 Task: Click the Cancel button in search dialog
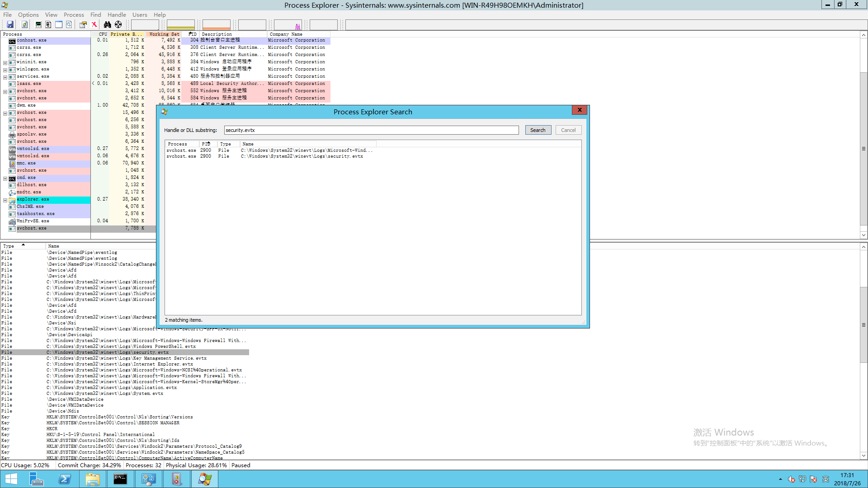[x=568, y=130]
